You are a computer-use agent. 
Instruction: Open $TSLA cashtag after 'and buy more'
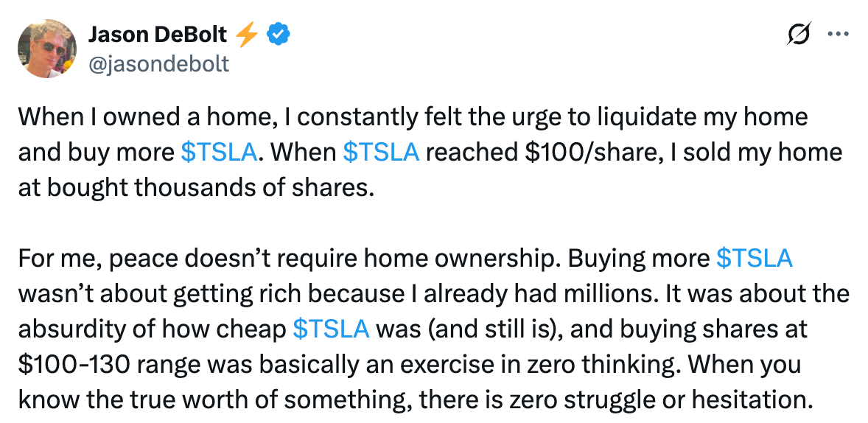[219, 153]
